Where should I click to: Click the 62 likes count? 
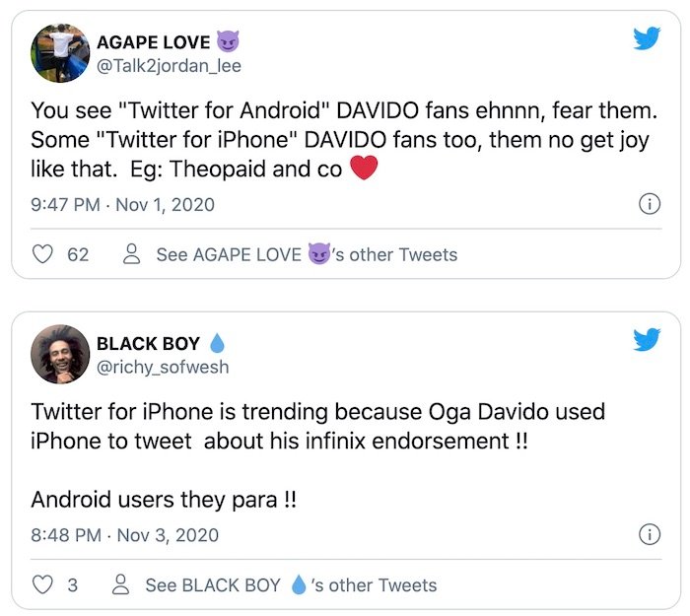click(x=78, y=254)
